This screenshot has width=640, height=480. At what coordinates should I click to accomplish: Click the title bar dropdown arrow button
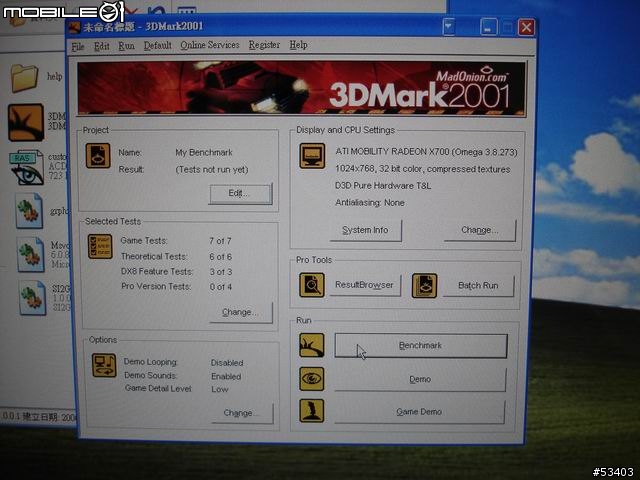449,27
